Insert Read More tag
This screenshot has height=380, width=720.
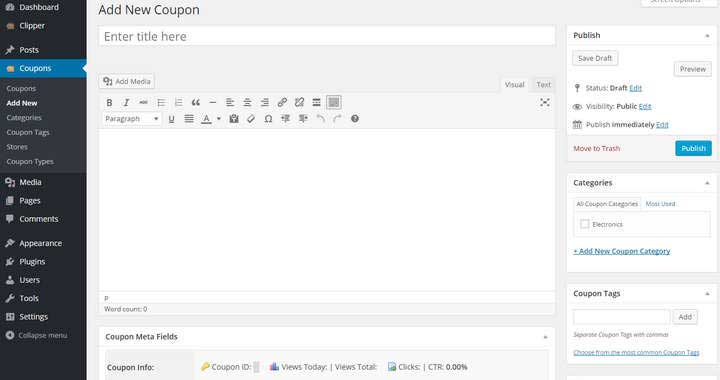click(x=316, y=102)
